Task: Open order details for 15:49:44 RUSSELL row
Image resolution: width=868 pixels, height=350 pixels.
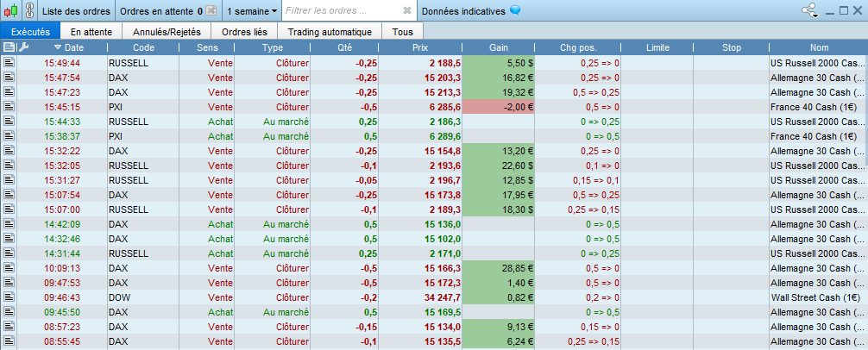Action: pos(9,63)
